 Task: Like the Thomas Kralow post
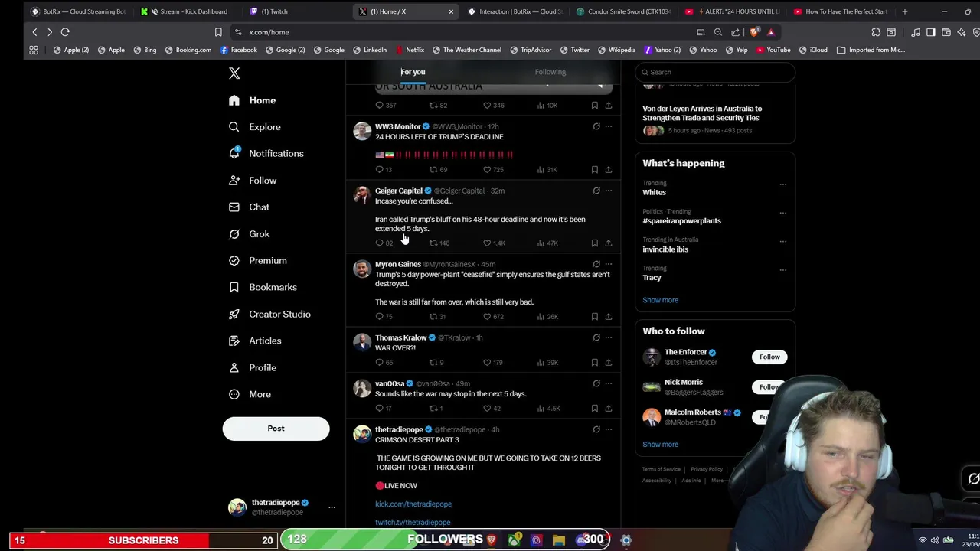point(492,362)
